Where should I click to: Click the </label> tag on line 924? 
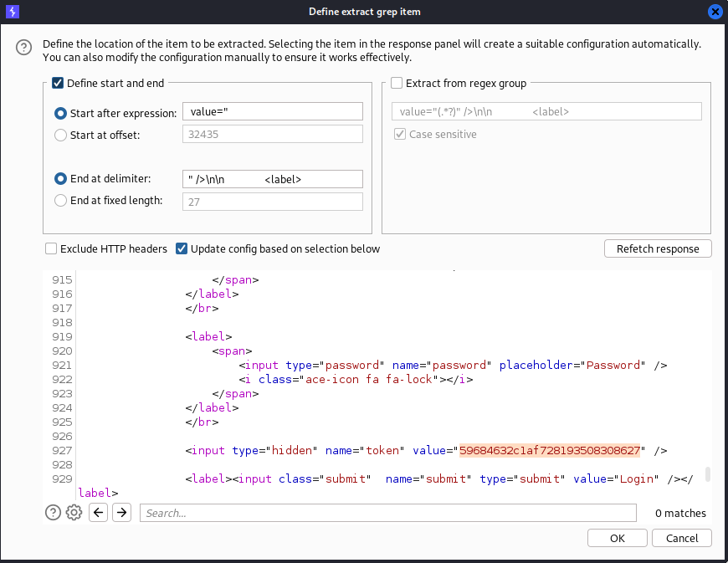[213, 407]
